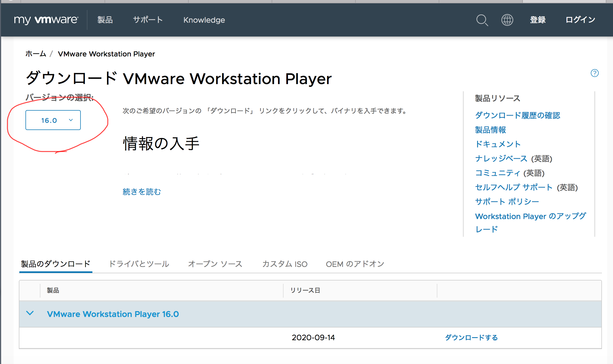Switch to OEM のアドオン tab
Image resolution: width=613 pixels, height=364 pixels.
[x=355, y=264]
